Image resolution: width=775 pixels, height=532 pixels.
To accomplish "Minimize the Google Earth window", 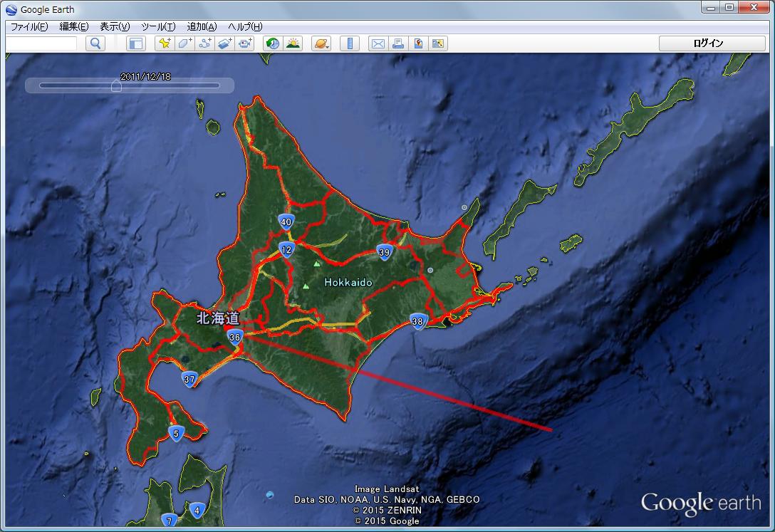I will tap(711, 7).
